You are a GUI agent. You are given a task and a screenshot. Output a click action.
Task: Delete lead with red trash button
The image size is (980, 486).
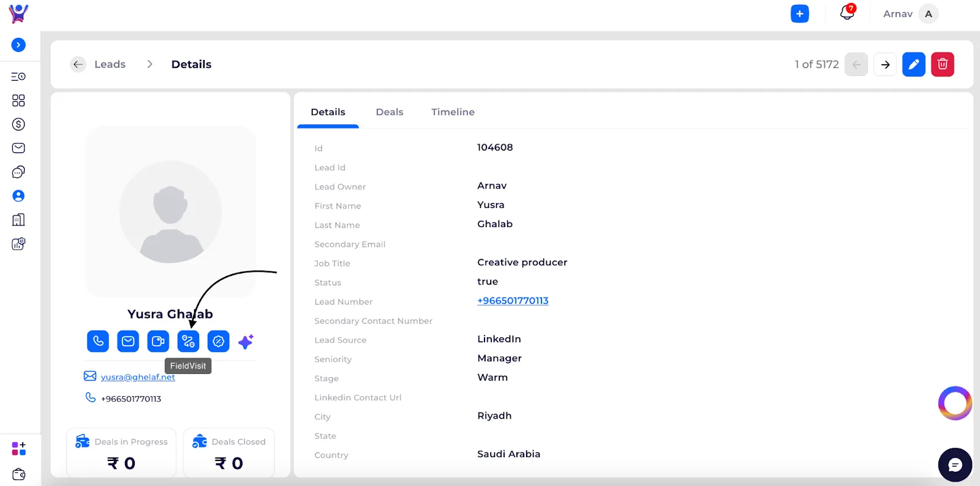(943, 64)
